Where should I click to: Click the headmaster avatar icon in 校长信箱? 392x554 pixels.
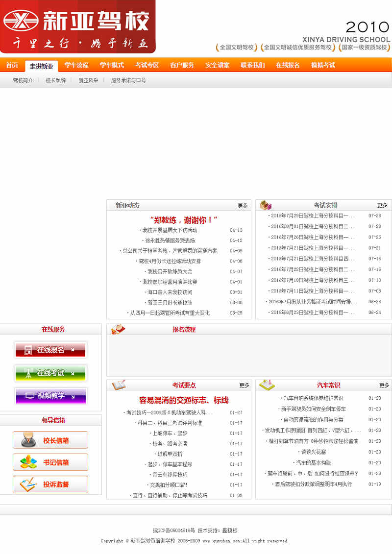pyautogui.click(x=28, y=440)
